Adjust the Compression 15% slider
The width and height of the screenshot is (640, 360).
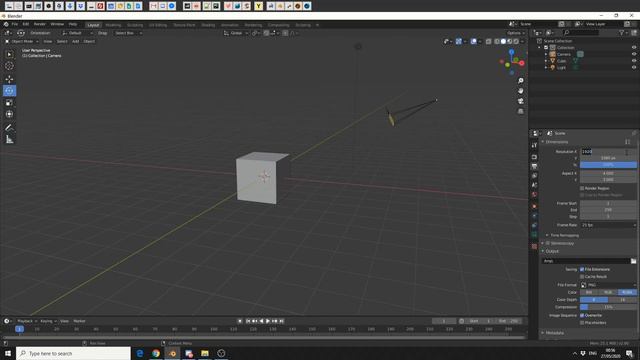tap(608, 307)
